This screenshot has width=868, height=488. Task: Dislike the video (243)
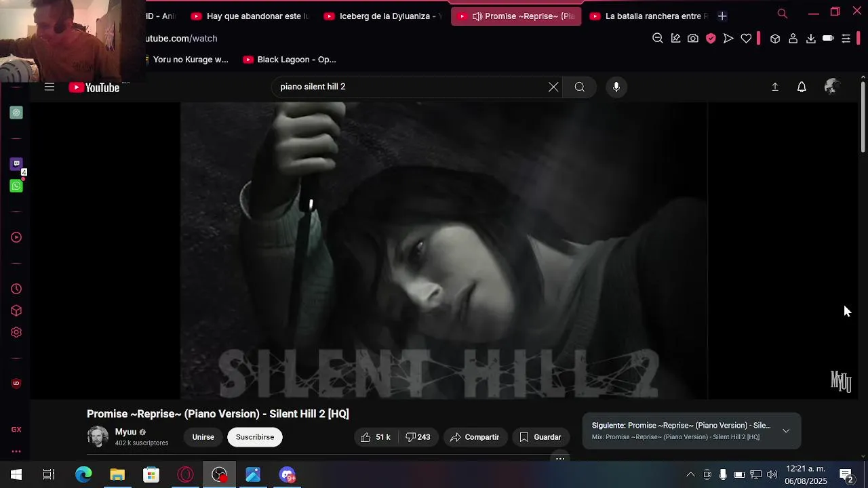[x=418, y=437]
